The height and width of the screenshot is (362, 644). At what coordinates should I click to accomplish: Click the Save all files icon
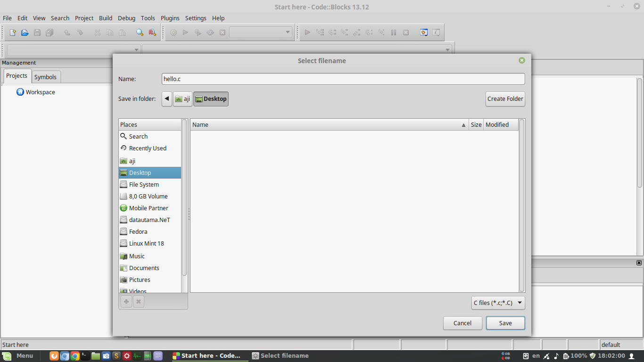click(50, 33)
